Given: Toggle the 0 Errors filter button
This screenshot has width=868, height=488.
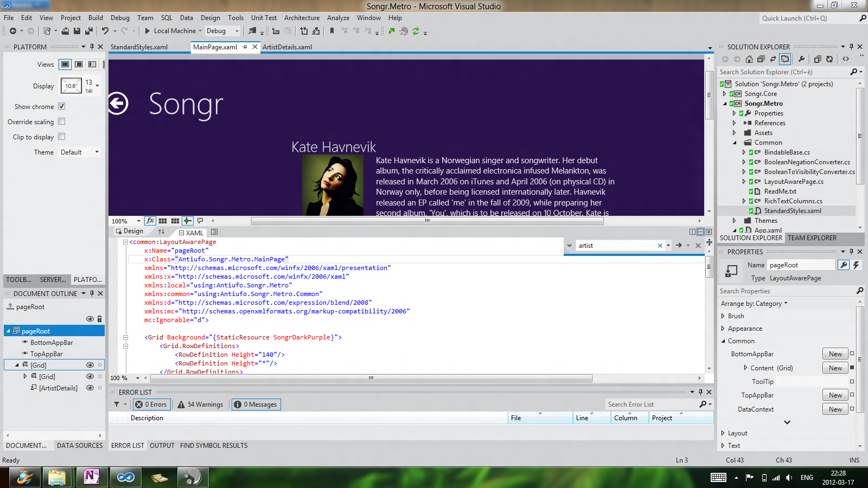Looking at the screenshot, I should tap(151, 404).
